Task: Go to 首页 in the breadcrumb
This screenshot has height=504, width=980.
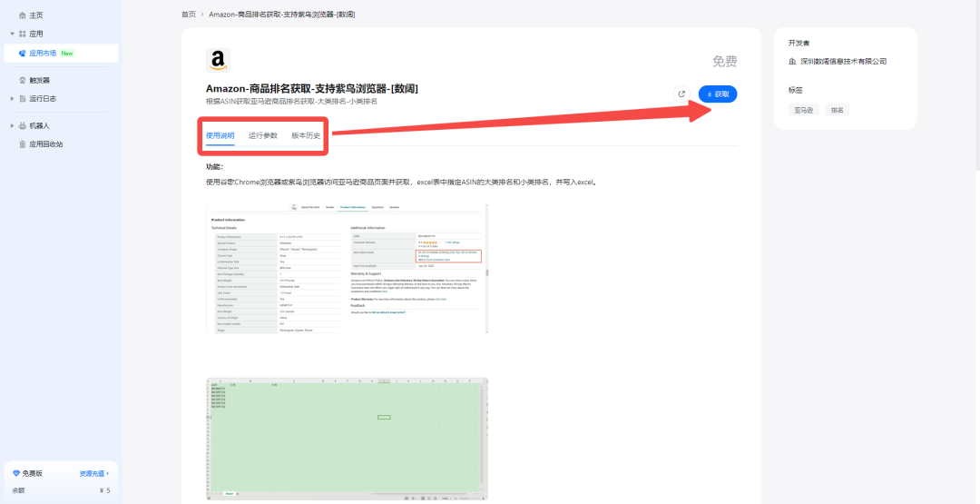Action: 188,14
